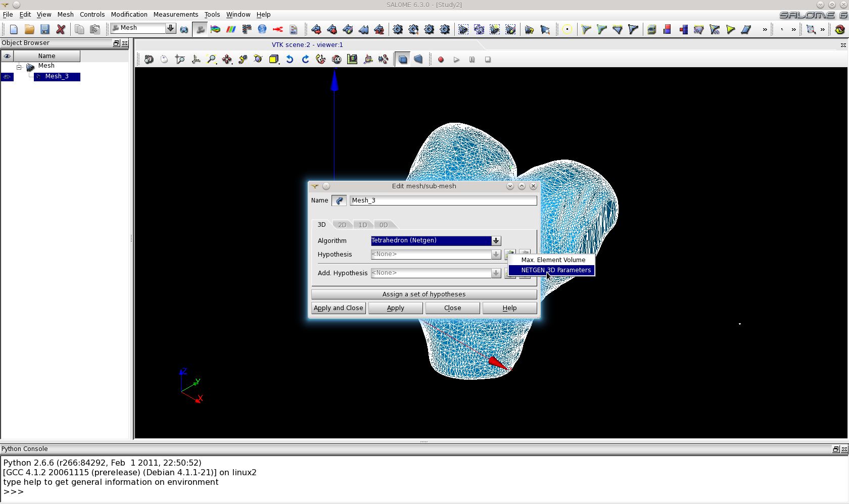Toggle visibility eye icon for Mesh_3
This screenshot has height=504, width=849.
[7, 77]
